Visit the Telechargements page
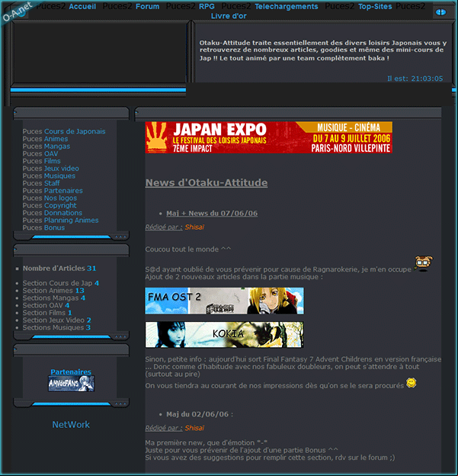Image resolution: width=458 pixels, height=476 pixels. pos(287,6)
